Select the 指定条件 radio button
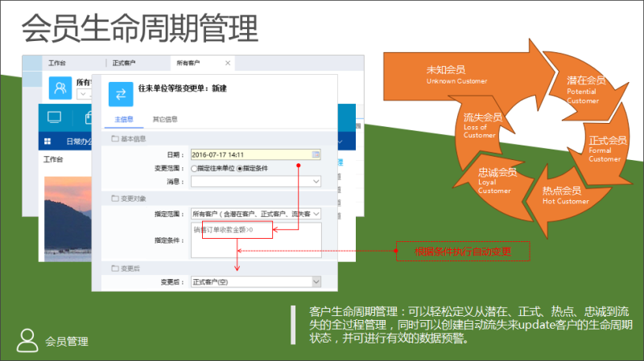644x361 pixels. [x=239, y=169]
